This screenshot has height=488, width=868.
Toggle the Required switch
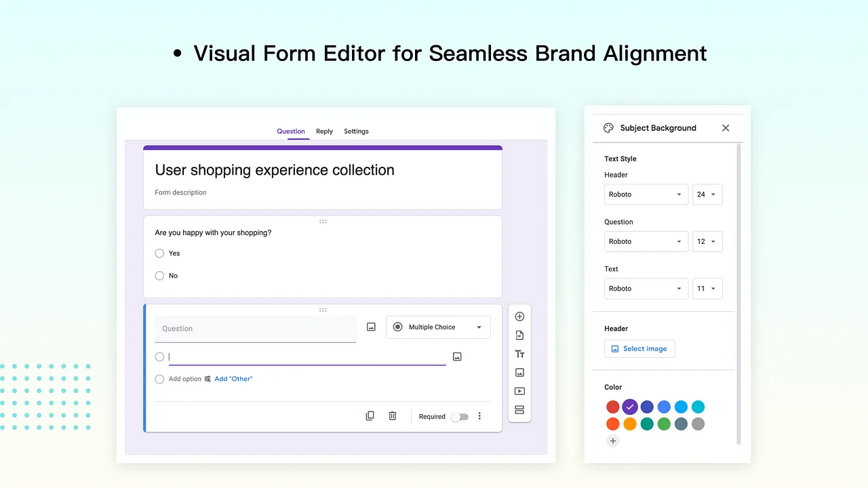point(460,417)
